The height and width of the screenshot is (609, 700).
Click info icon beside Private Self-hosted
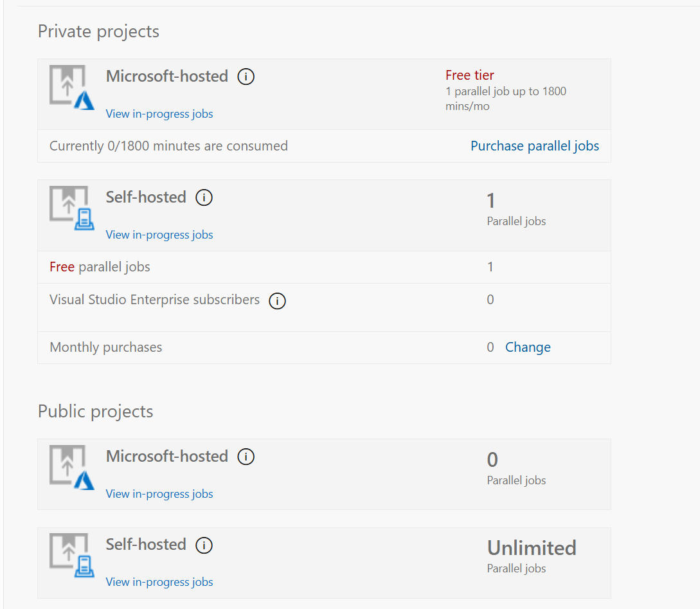click(x=204, y=197)
